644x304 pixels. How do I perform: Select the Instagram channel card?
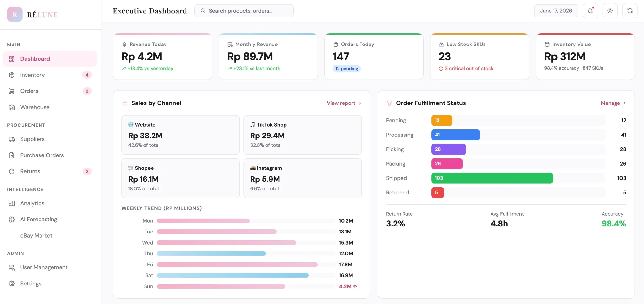pos(302,178)
